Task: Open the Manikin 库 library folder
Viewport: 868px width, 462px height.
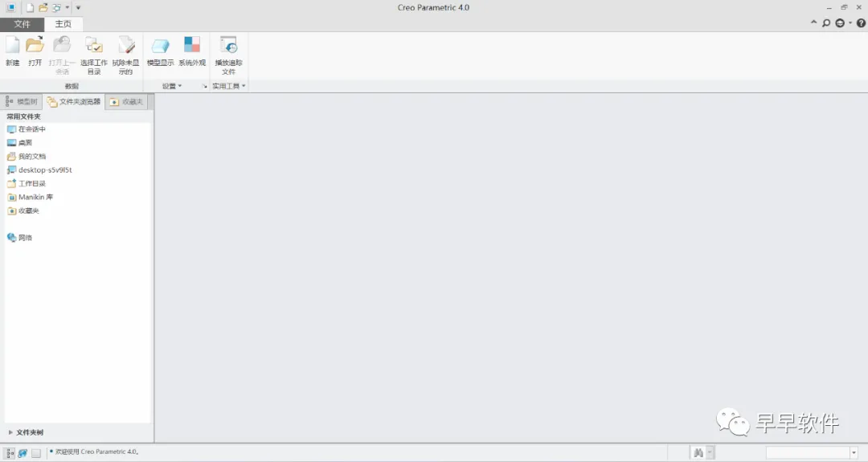Action: [30, 197]
